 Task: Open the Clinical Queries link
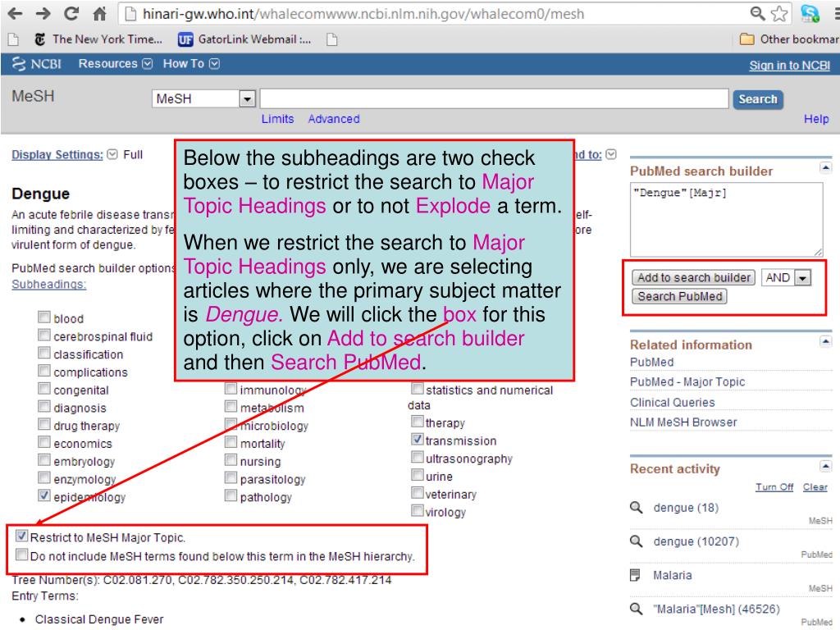673,402
